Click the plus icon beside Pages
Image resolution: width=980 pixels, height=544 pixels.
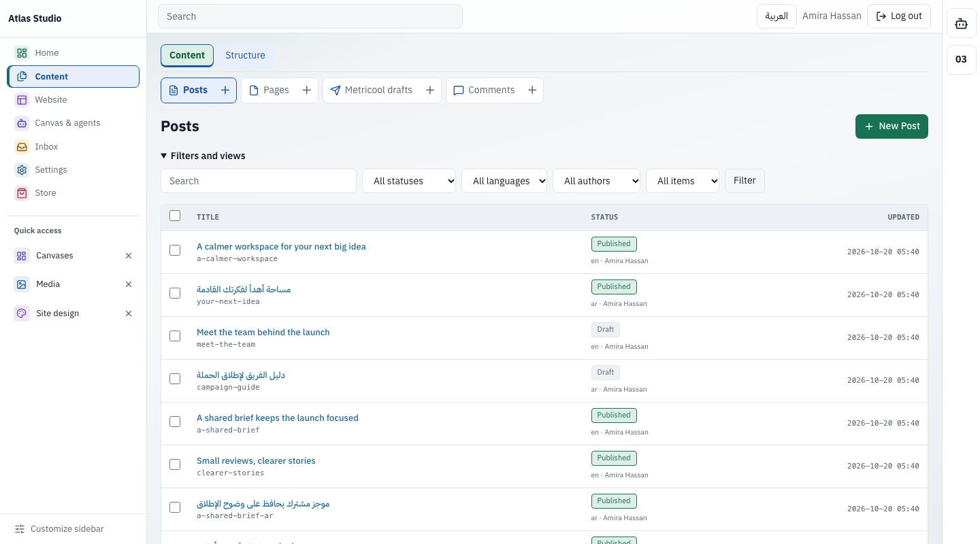(306, 90)
